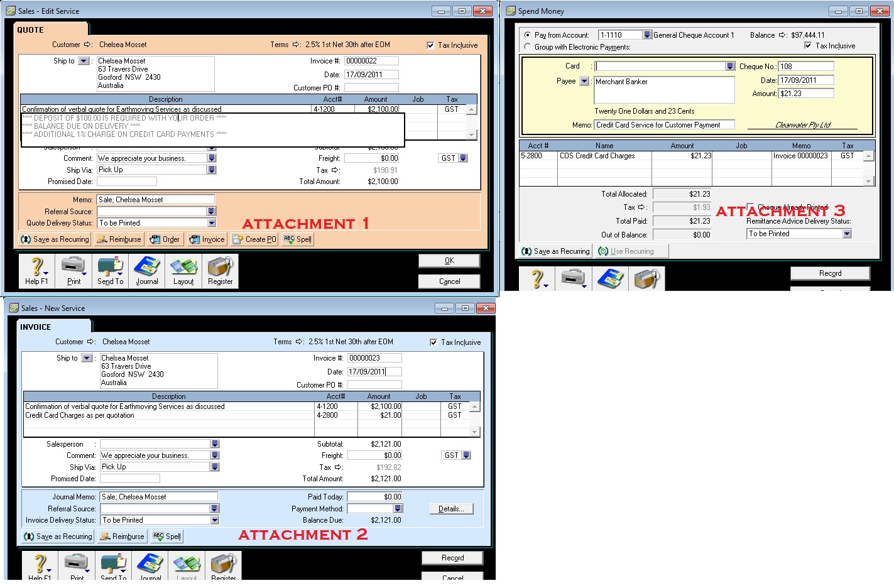Open the Ship Via list in the Quote window
The image size is (894, 588).
tap(212, 170)
